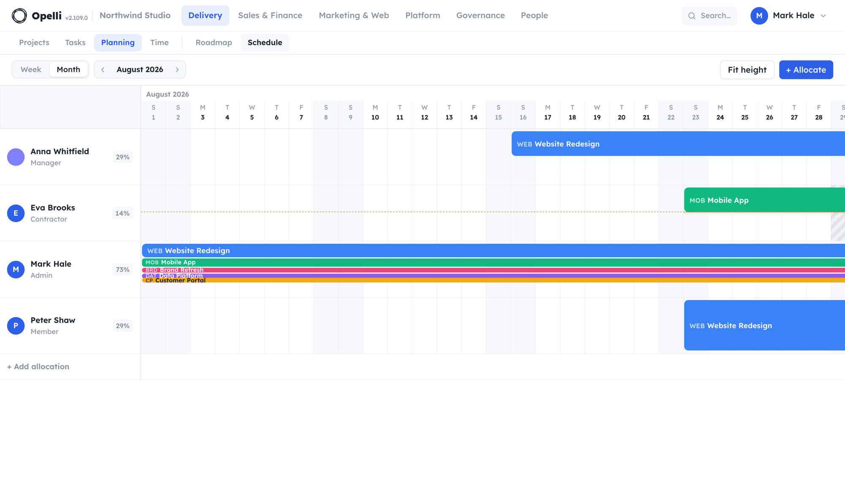Open the August 2026 month picker
Screen dimensions: 845x504
coord(140,70)
